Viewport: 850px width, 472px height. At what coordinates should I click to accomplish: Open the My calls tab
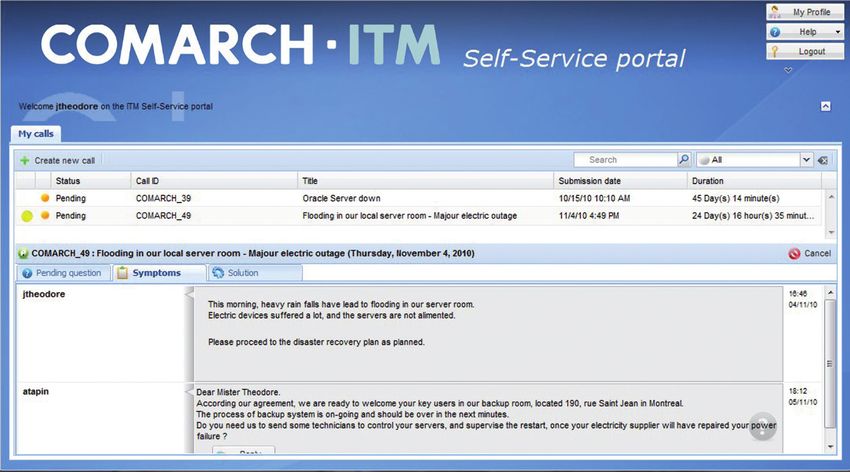pos(36,134)
